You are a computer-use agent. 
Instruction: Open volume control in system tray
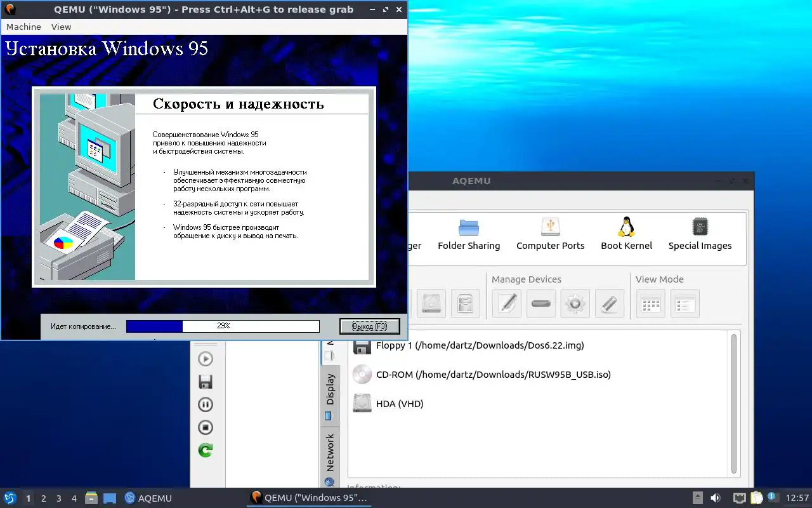pos(716,498)
